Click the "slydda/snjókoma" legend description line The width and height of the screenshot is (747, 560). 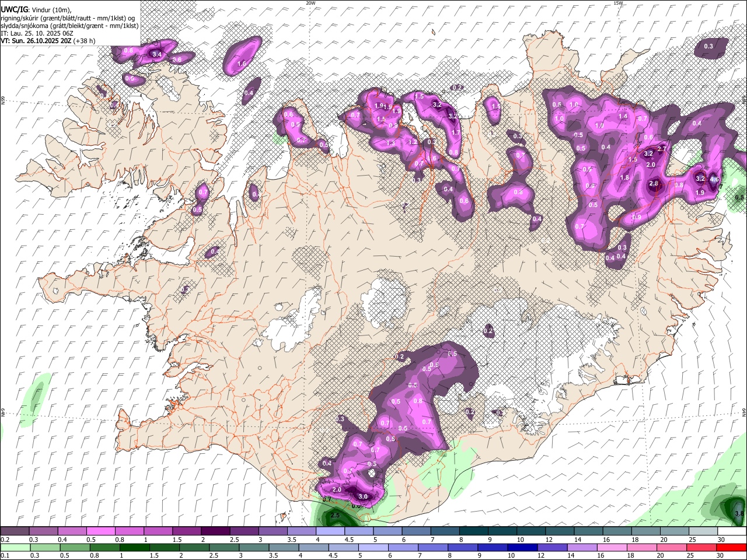(70, 26)
